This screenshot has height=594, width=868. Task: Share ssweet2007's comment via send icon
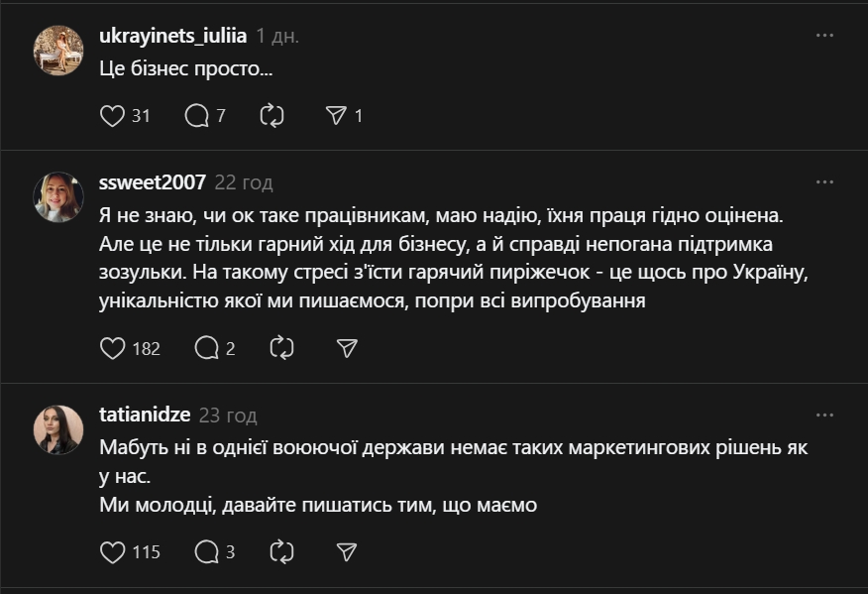346,348
